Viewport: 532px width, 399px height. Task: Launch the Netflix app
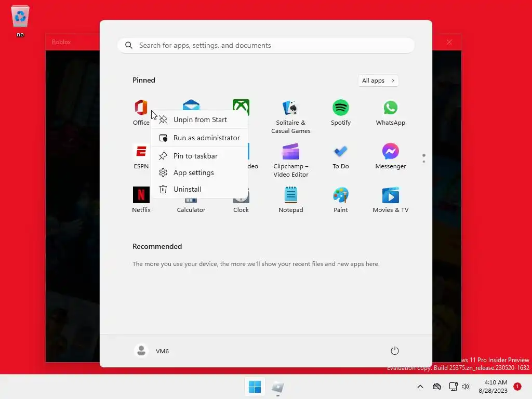[141, 200]
